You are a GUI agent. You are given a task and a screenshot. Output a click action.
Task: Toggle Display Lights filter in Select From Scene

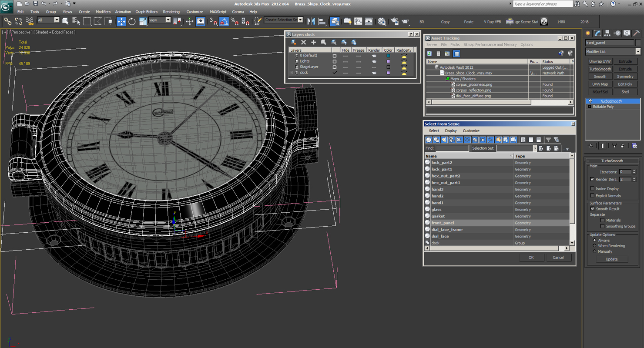tap(444, 140)
